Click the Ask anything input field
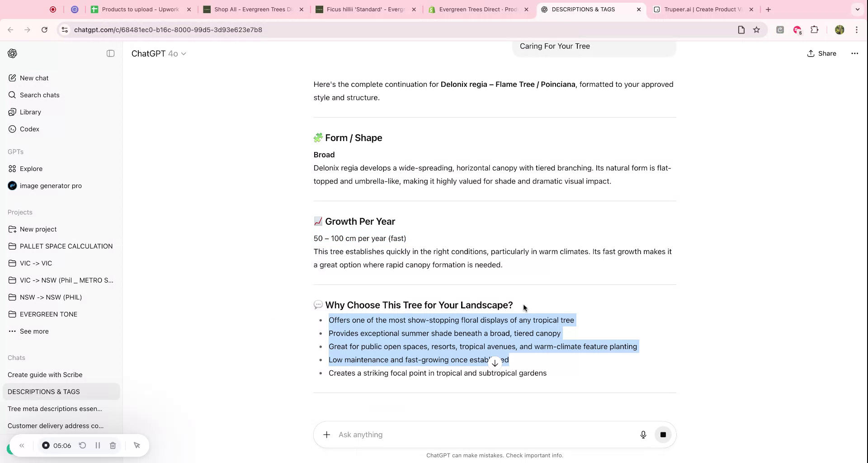This screenshot has width=868, height=463. (x=452, y=435)
